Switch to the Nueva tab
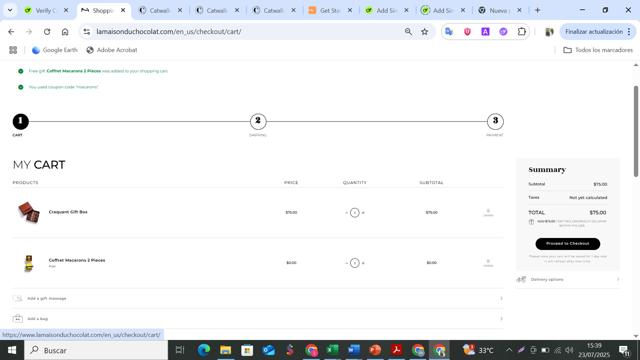640x360 pixels. (x=500, y=10)
